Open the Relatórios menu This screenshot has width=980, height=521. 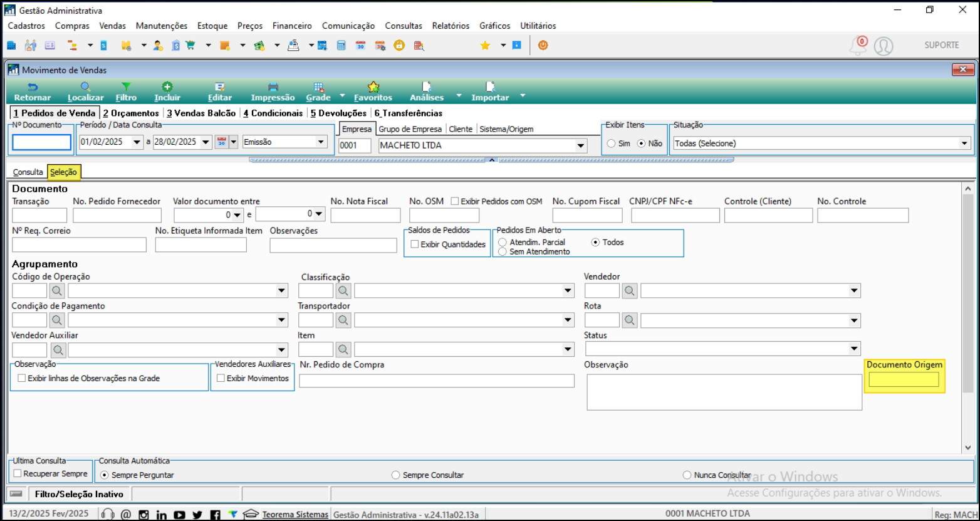coord(451,26)
